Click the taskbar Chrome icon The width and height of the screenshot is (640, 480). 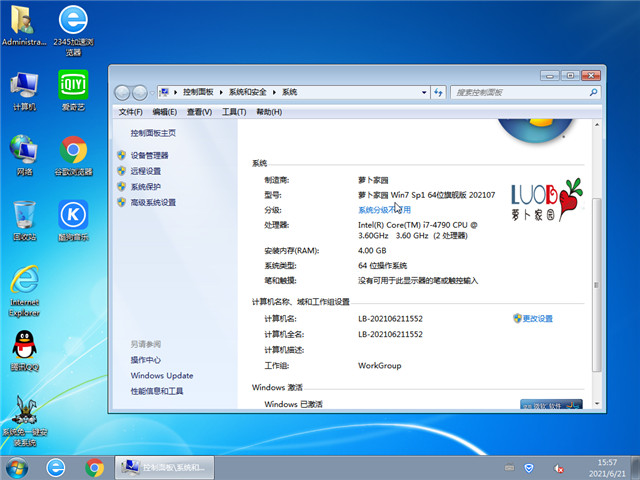94,468
